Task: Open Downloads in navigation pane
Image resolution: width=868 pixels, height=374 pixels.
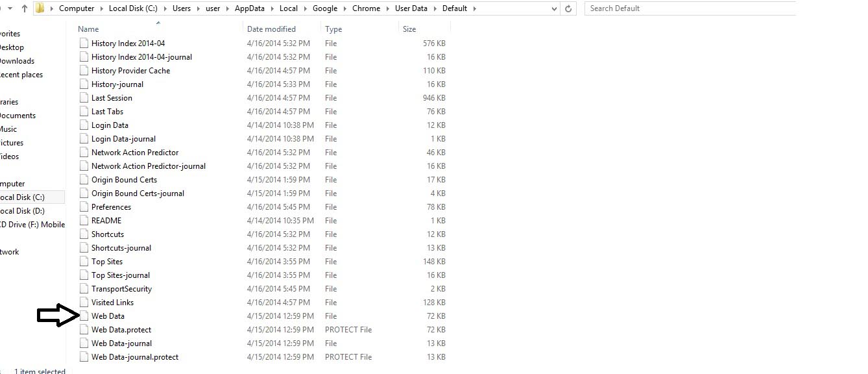Action: click(x=17, y=60)
